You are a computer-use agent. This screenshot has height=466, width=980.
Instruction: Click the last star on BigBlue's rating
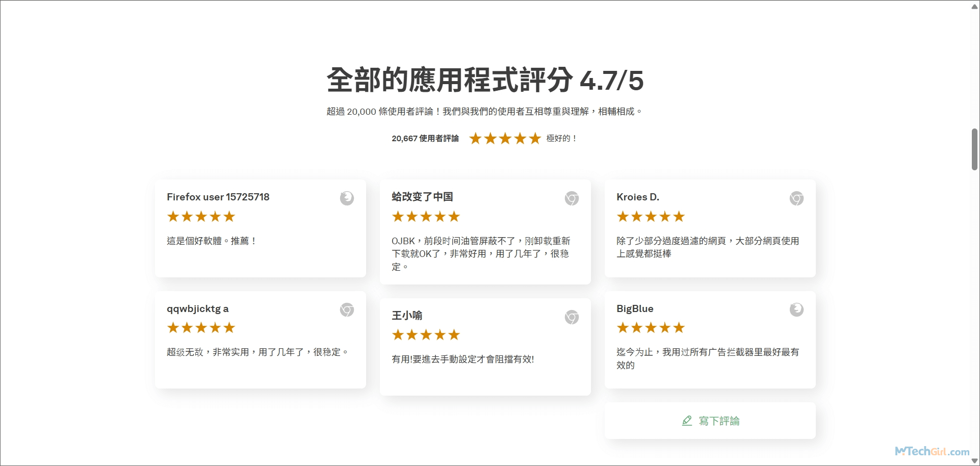[679, 327]
